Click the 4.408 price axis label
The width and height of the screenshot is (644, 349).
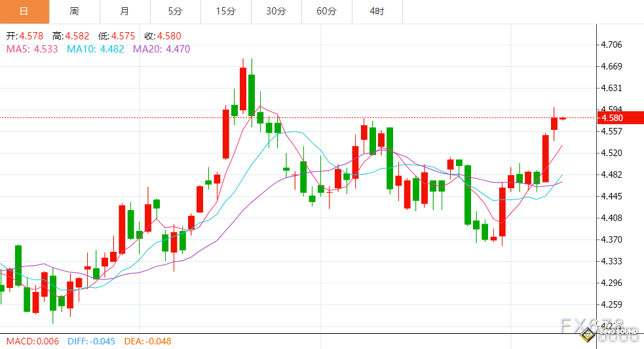[611, 218]
